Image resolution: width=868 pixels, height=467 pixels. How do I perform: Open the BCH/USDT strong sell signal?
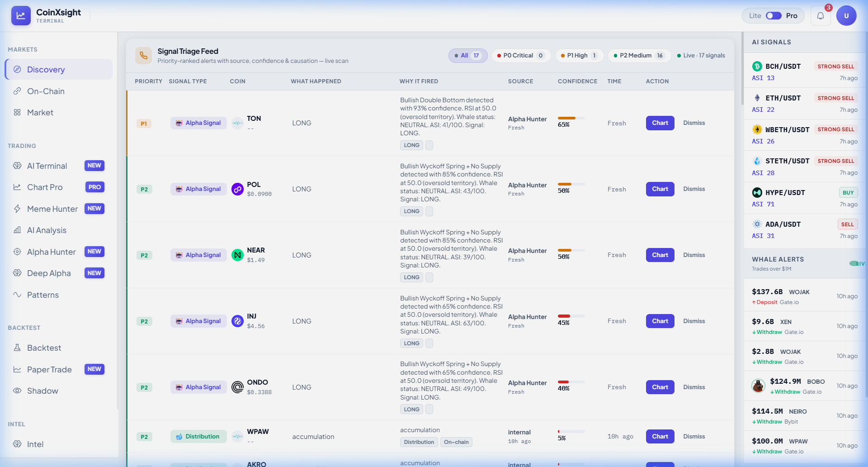(805, 72)
